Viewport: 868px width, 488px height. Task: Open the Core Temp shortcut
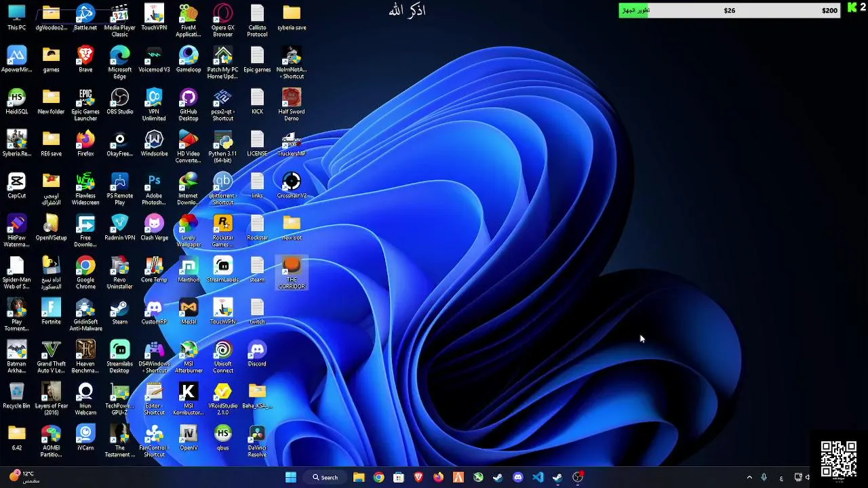coord(154,270)
